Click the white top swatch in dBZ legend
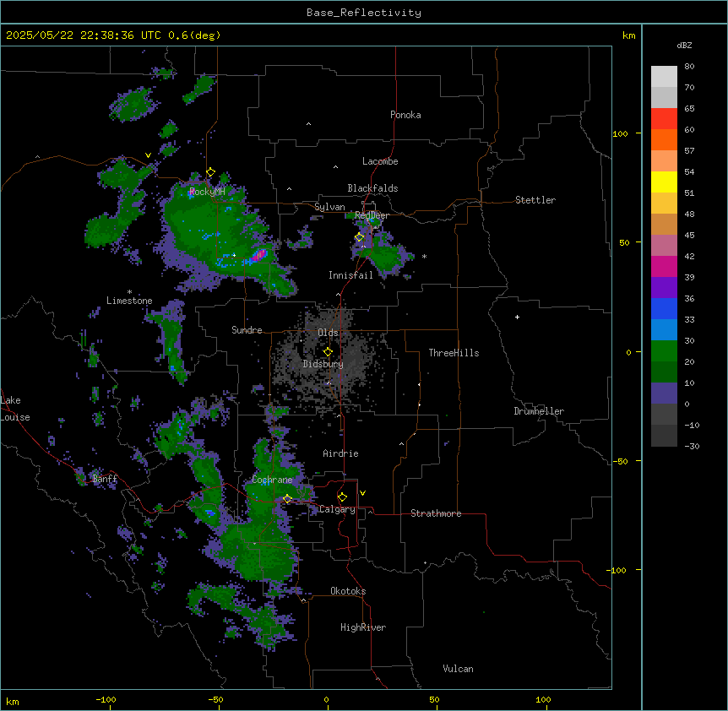Screen dimensions: 728x711 coord(664,76)
